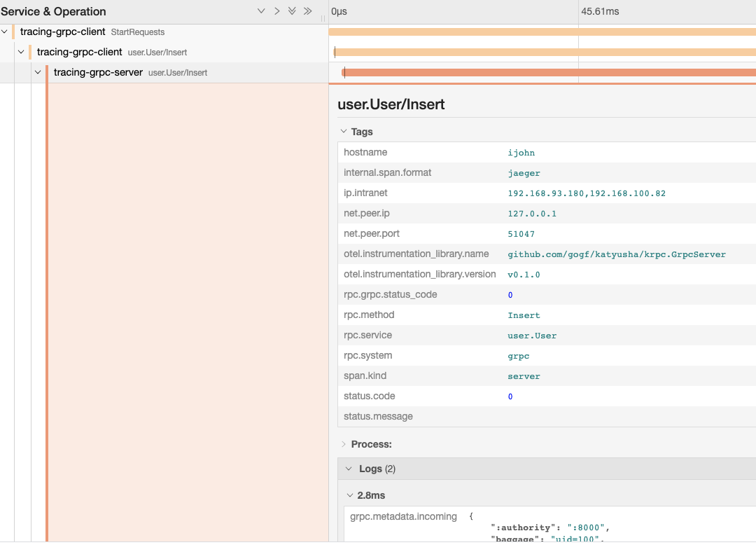Image resolution: width=756 pixels, height=545 pixels.
Task: Click the tracing-grpc-client user.User/Insert timeline bar
Action: [x=545, y=52]
